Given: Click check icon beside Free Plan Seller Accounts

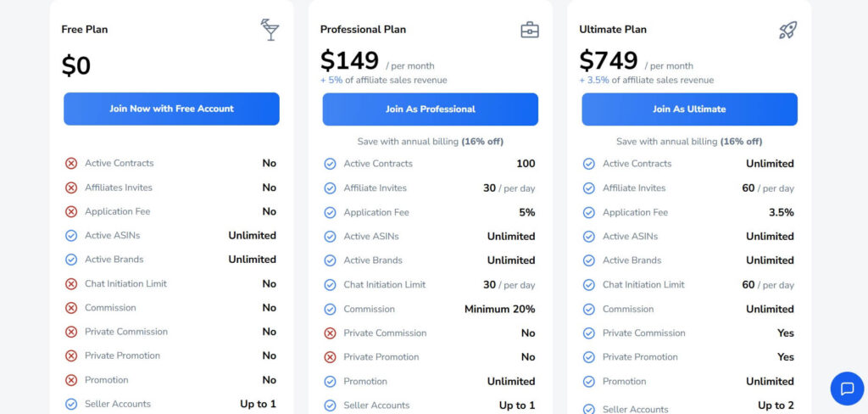Looking at the screenshot, I should (x=71, y=404).
